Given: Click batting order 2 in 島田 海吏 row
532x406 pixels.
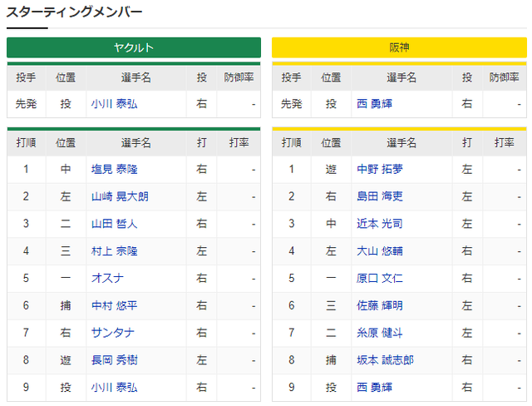Looking at the screenshot, I should (x=292, y=196).
